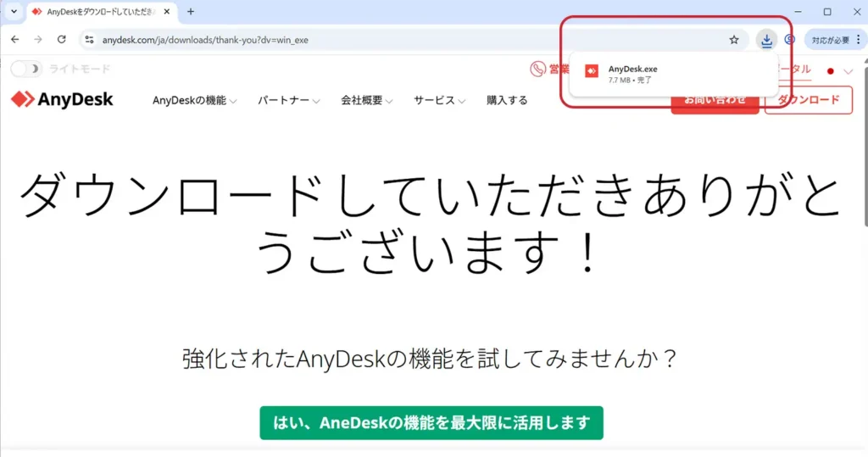Go back to the previous page

[14, 40]
